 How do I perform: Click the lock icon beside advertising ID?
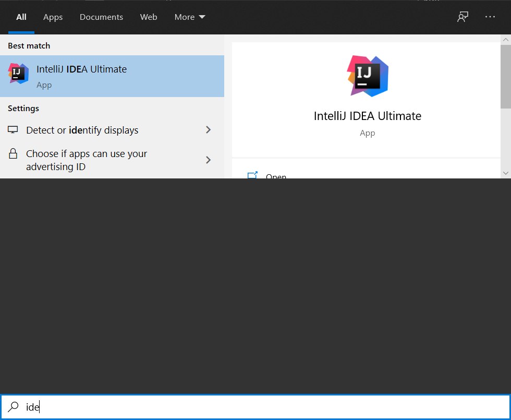[x=13, y=153]
